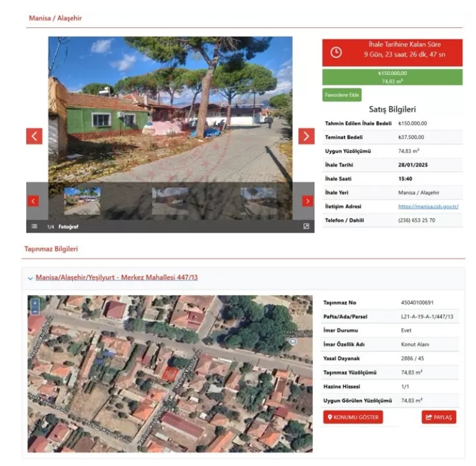Click the green price and area banner
The image size is (476, 466).
392,77
